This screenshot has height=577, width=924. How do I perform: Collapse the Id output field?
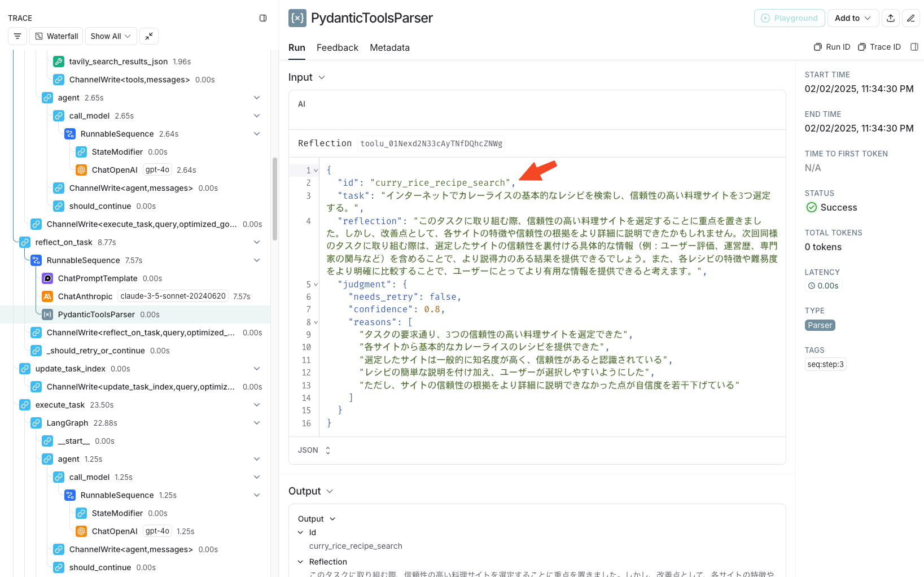[300, 532]
